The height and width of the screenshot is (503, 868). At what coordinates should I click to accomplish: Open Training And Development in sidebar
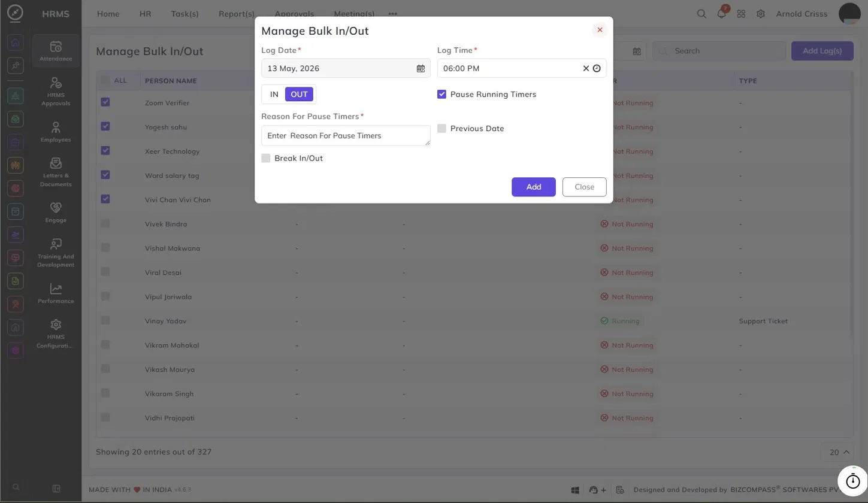(x=56, y=252)
